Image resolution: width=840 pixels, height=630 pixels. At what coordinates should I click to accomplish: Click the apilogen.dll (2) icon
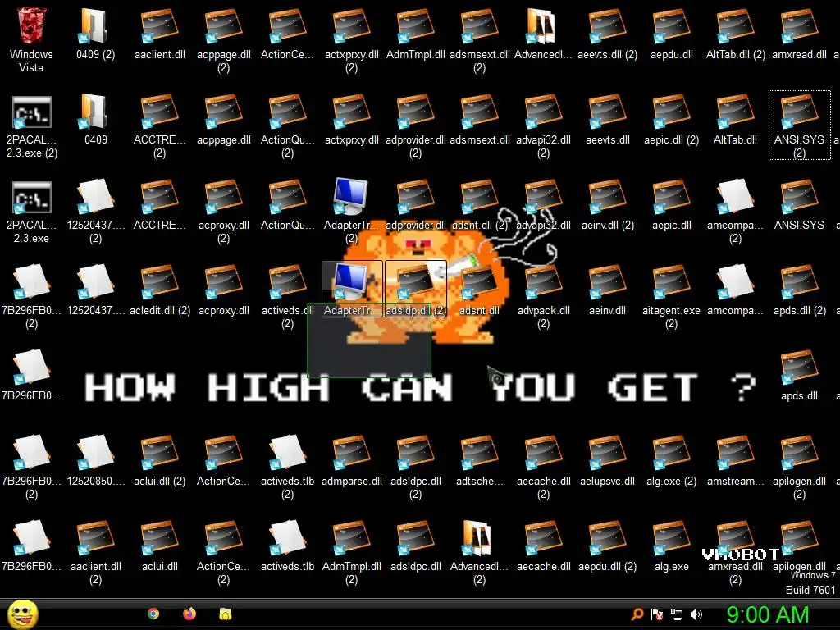(799, 453)
